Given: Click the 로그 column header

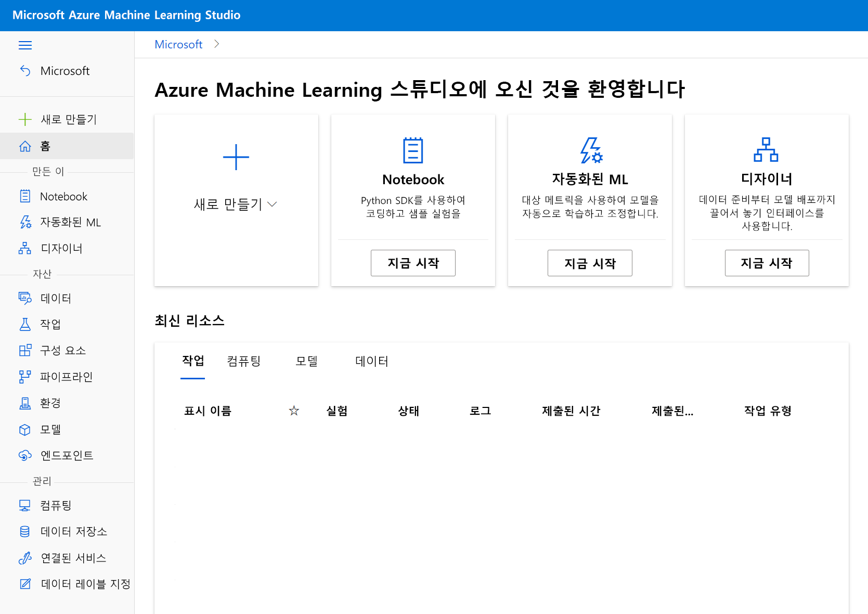Looking at the screenshot, I should coord(481,411).
